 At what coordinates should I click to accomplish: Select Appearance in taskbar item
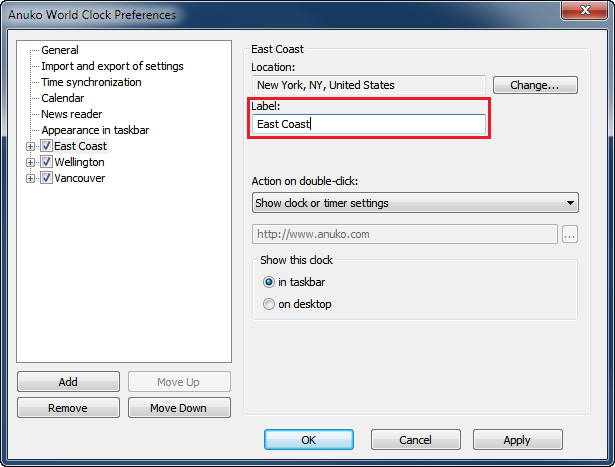pyautogui.click(x=95, y=130)
